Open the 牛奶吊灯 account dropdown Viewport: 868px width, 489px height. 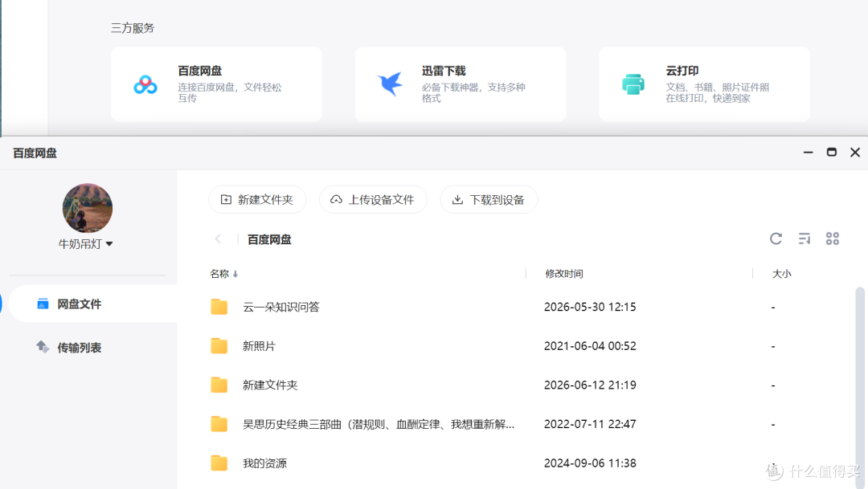pos(86,244)
